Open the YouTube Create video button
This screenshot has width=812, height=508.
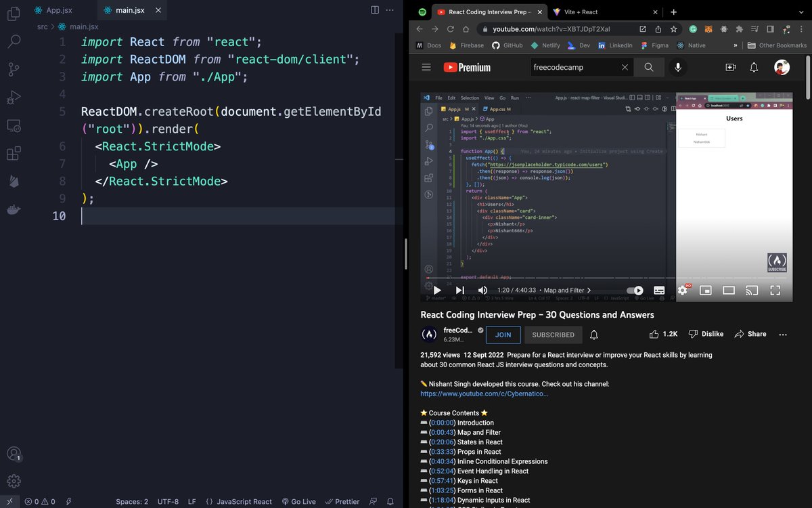[x=730, y=67]
